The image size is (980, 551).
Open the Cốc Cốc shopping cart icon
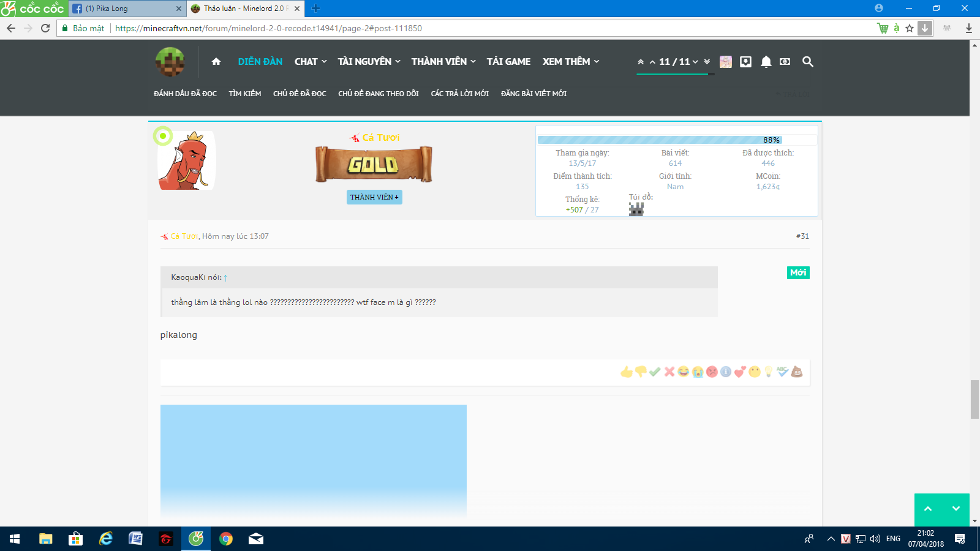pyautogui.click(x=883, y=28)
